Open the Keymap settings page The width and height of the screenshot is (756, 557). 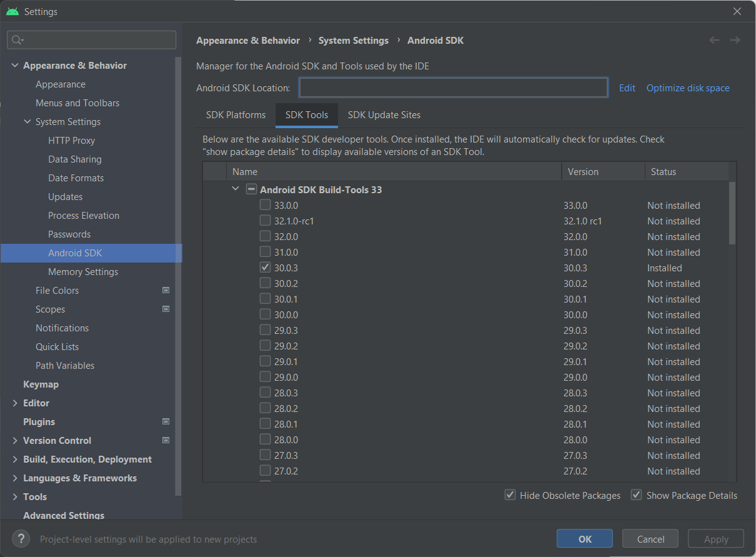coord(41,384)
